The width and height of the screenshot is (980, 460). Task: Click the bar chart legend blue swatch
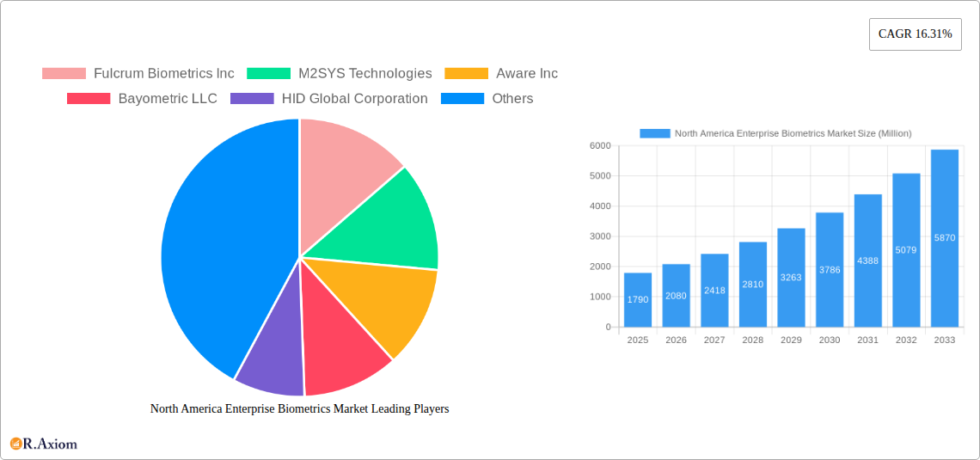click(x=655, y=133)
